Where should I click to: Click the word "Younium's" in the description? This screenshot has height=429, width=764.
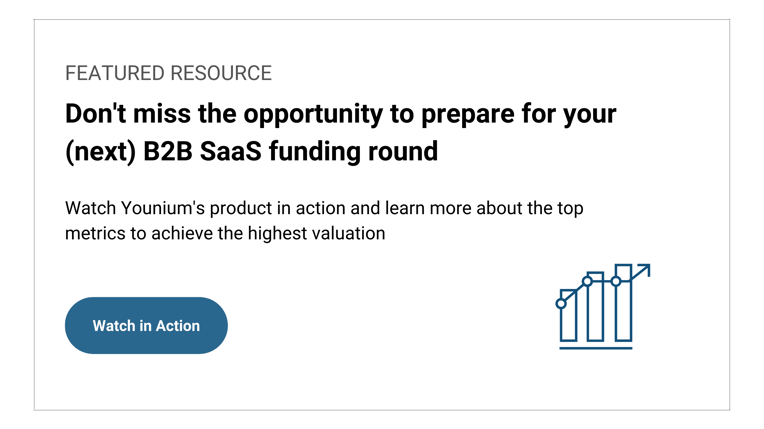coord(163,208)
